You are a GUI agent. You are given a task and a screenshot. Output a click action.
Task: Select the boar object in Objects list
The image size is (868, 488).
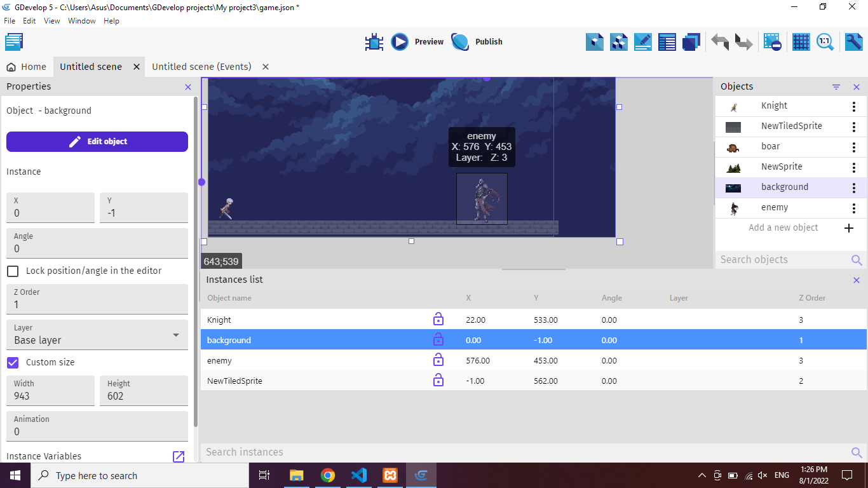[x=779, y=147]
